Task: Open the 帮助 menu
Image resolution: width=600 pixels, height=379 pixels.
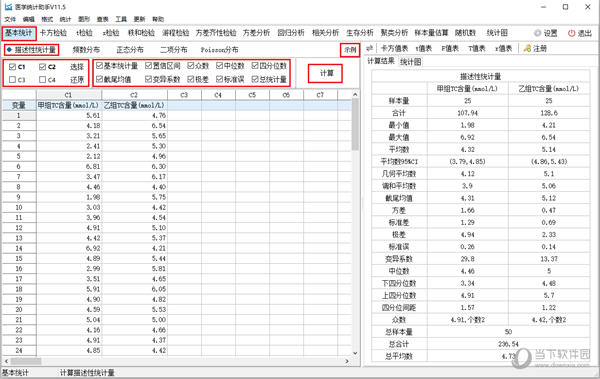Action: [x=158, y=19]
